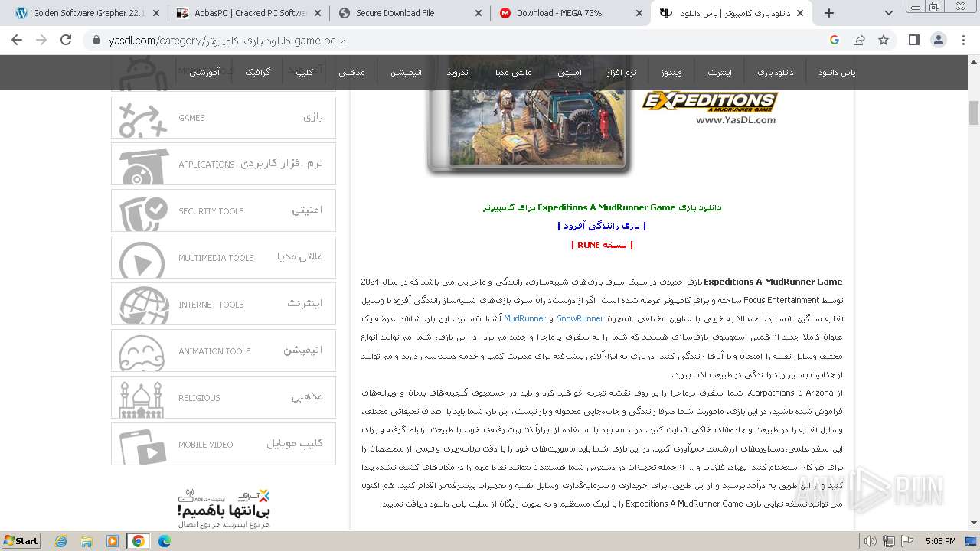Follow the SnowRunner link in article
Image resolution: width=980 pixels, height=551 pixels.
point(580,318)
